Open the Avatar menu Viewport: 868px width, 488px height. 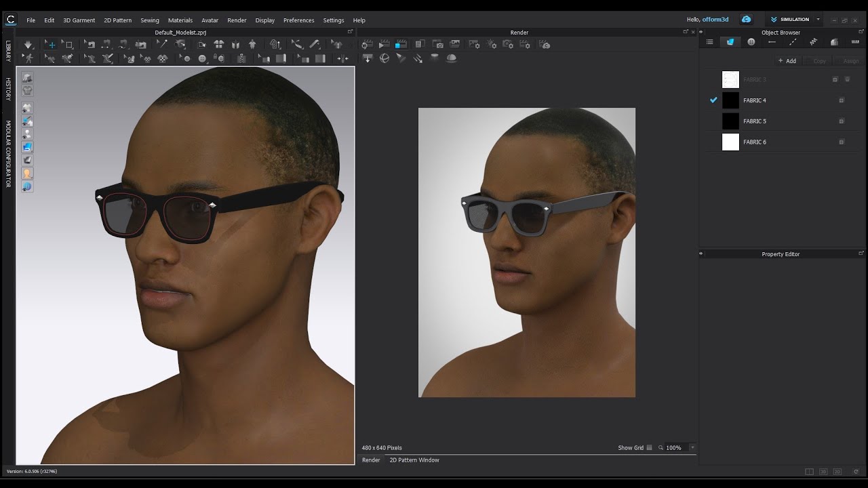210,20
